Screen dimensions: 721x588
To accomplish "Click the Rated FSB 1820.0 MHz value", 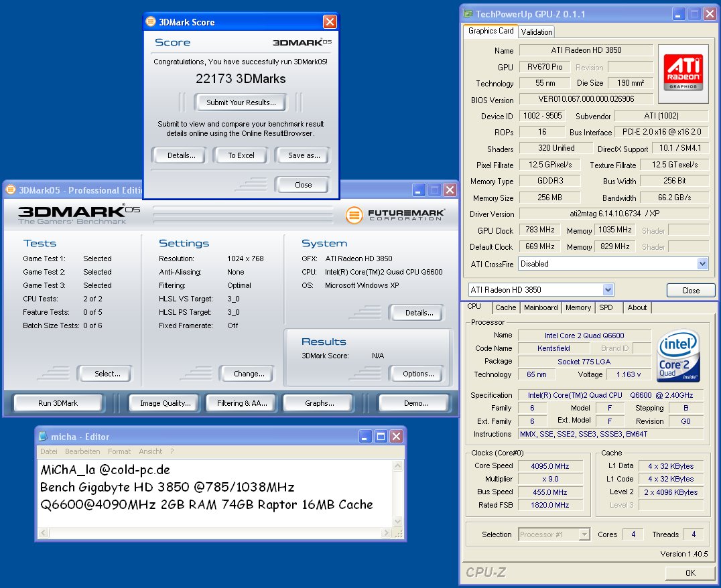I will pos(550,505).
